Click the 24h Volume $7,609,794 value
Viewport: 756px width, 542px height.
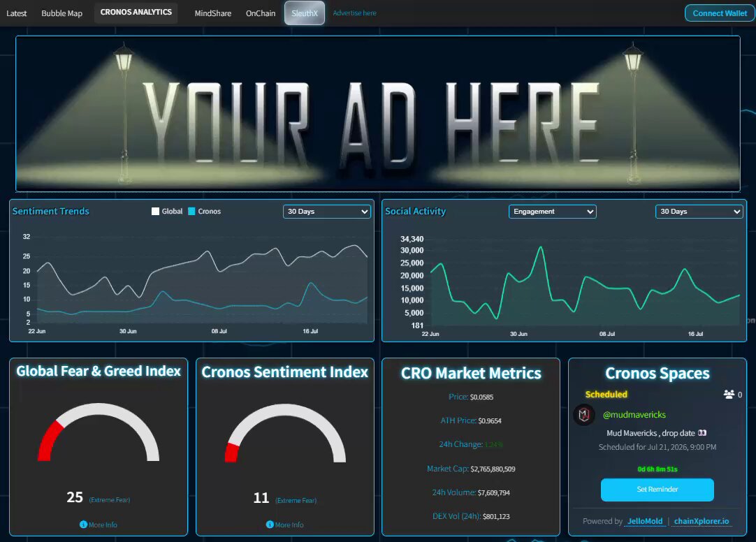click(x=494, y=492)
